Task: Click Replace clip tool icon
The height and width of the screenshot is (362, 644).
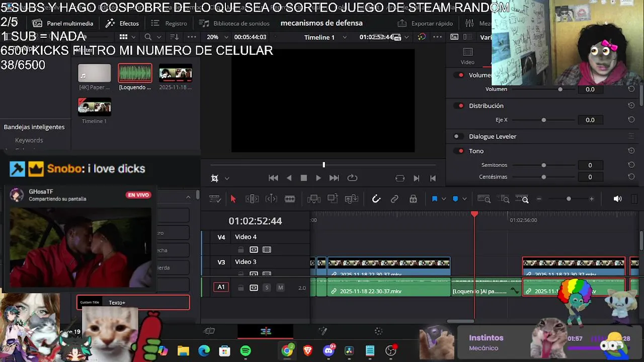Action: (351, 199)
